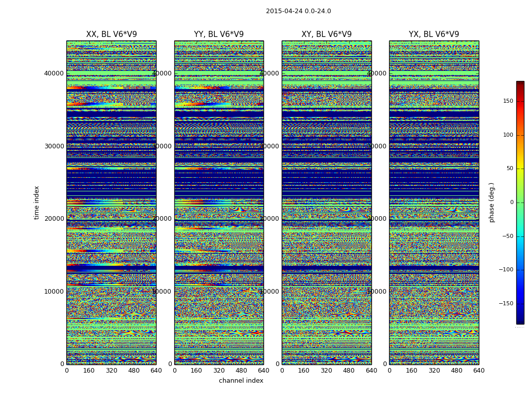Image resolution: width=532 pixels, height=405 pixels.
Task: Click inside the XX phase heatmap panel
Action: tap(111, 202)
